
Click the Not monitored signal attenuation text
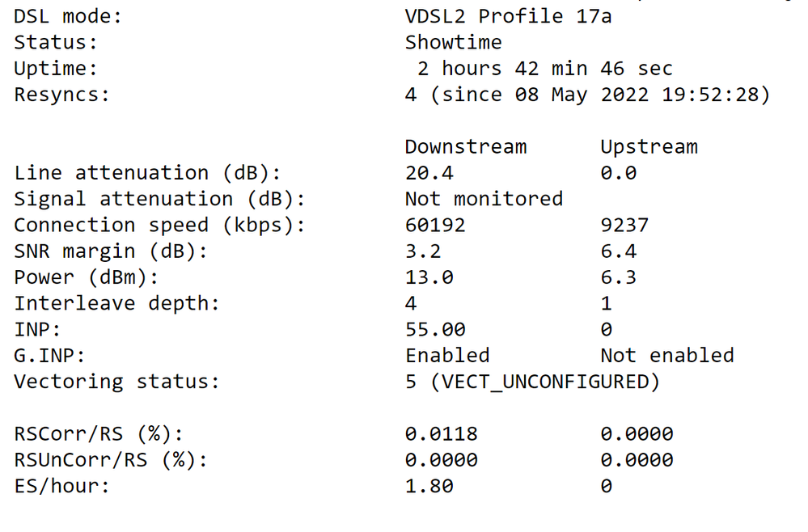(x=484, y=199)
